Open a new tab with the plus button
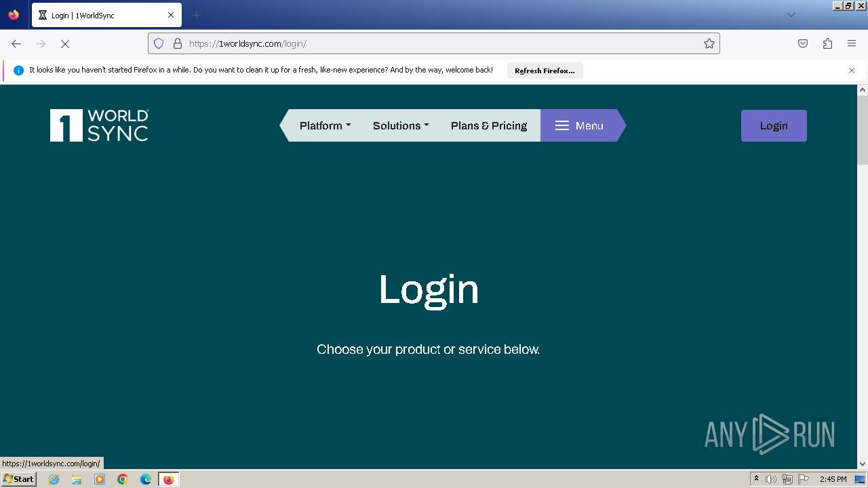The height and width of the screenshot is (488, 868). (x=196, y=15)
